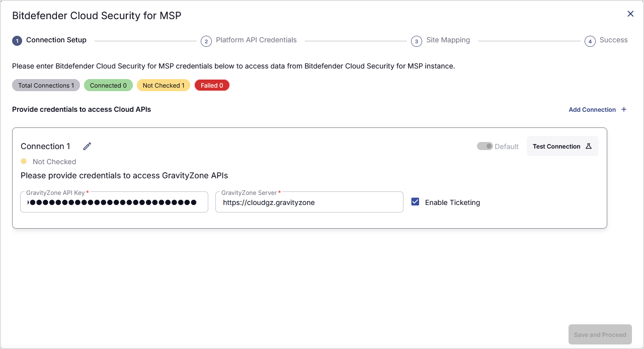Screen dimensions: 644x349
Task: Click Save and Proceed button
Action: (x=600, y=334)
